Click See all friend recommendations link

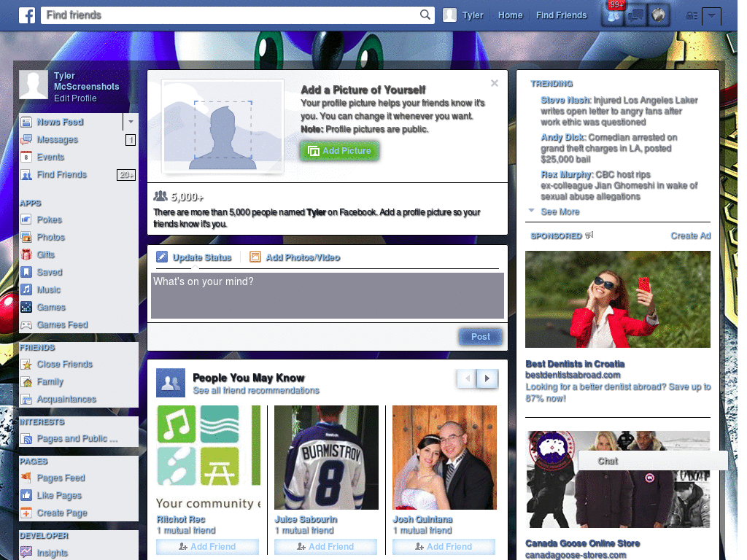pyautogui.click(x=256, y=391)
